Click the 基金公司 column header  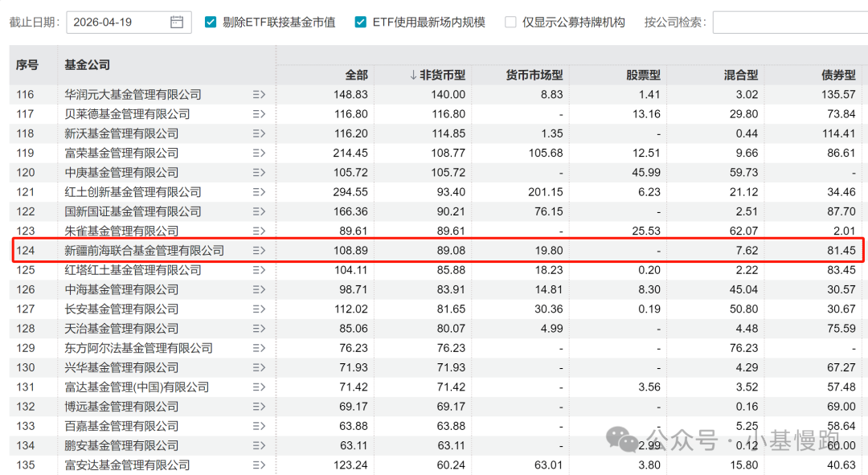tap(87, 65)
